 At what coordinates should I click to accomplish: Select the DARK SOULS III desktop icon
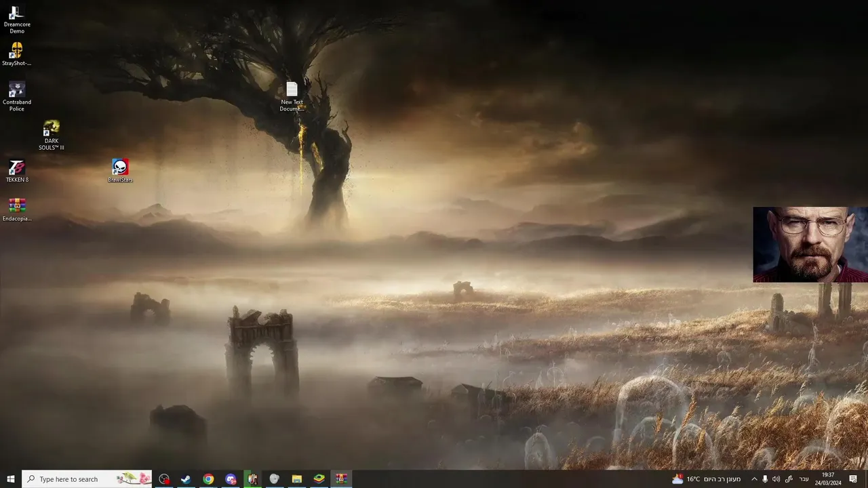[x=52, y=136]
